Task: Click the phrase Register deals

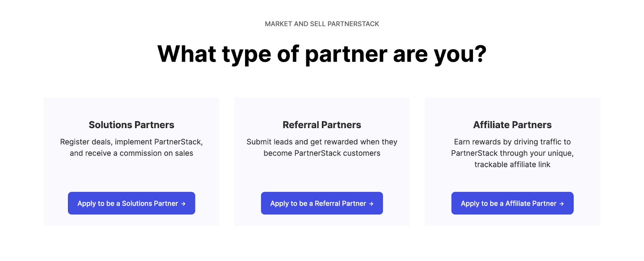Action: tap(85, 142)
